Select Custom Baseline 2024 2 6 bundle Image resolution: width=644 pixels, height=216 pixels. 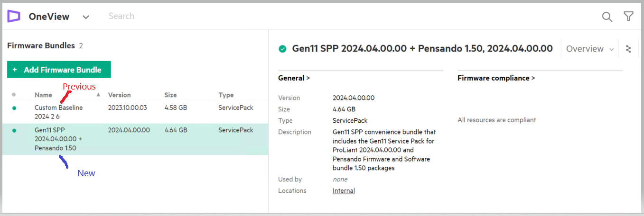[x=135, y=112]
